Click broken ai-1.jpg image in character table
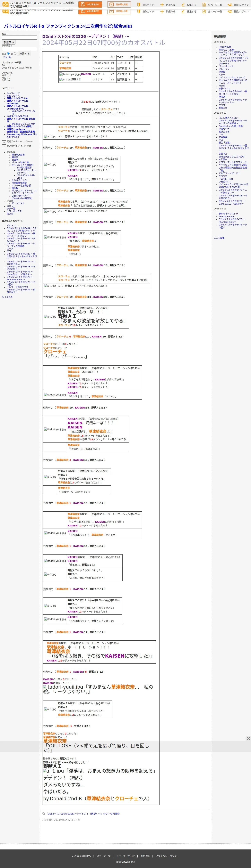The height and width of the screenshot is (868, 251). coord(65,79)
